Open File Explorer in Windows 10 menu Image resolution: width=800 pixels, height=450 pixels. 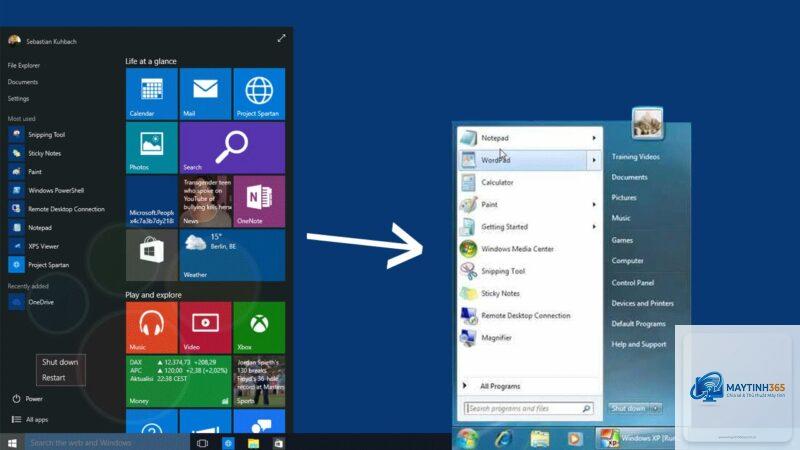[23, 65]
